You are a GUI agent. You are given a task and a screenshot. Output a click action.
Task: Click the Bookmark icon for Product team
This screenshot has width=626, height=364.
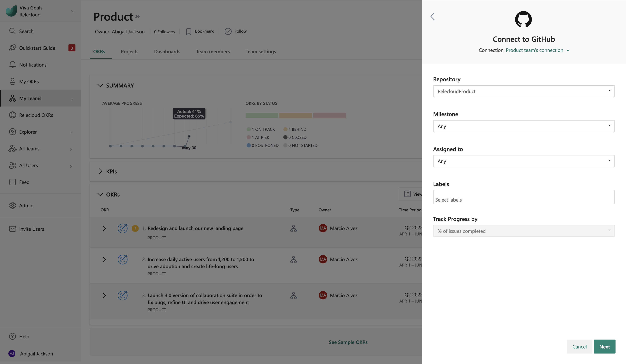coord(188,32)
